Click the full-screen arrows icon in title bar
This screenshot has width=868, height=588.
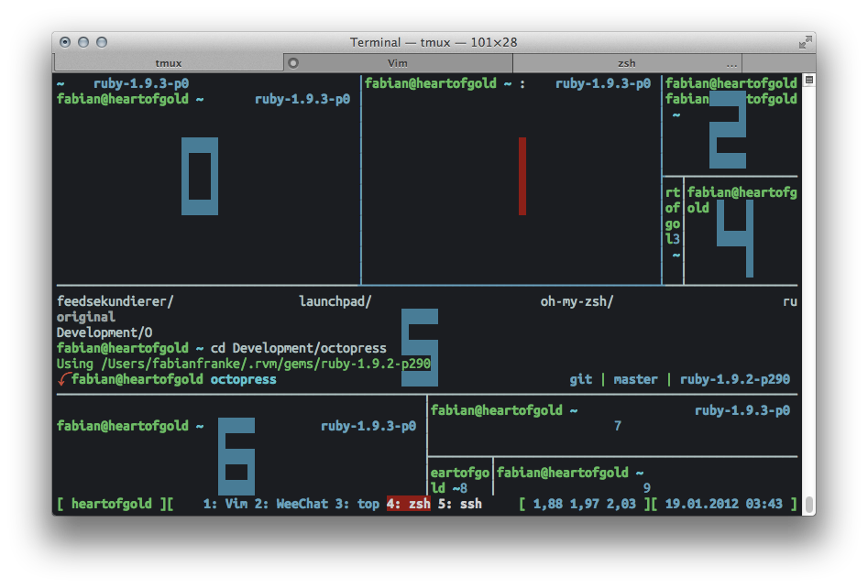(x=806, y=42)
